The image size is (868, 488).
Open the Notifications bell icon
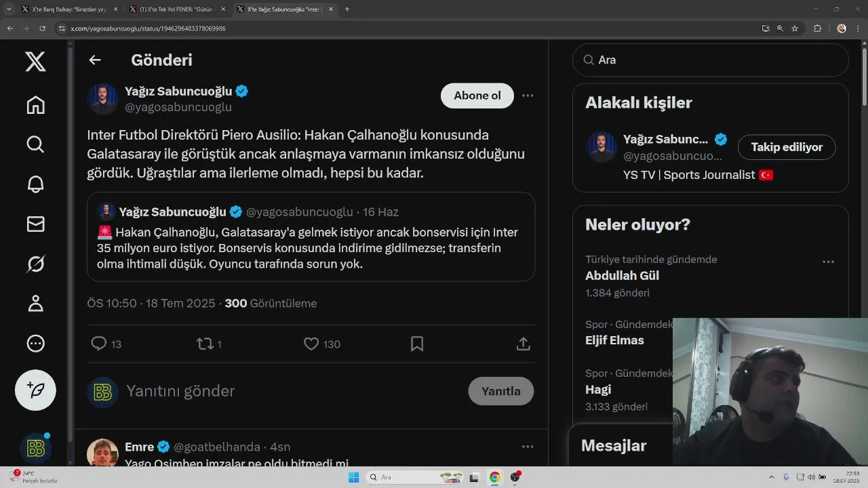pyautogui.click(x=35, y=184)
